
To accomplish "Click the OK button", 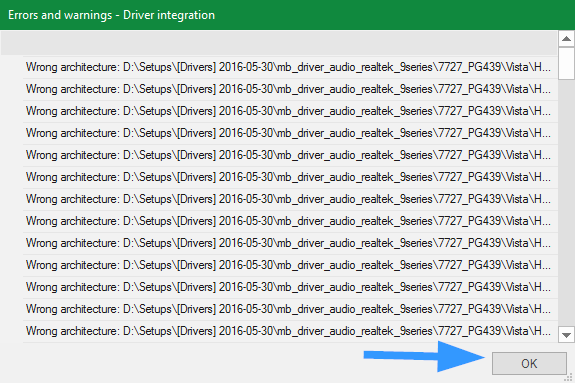I will point(529,363).
